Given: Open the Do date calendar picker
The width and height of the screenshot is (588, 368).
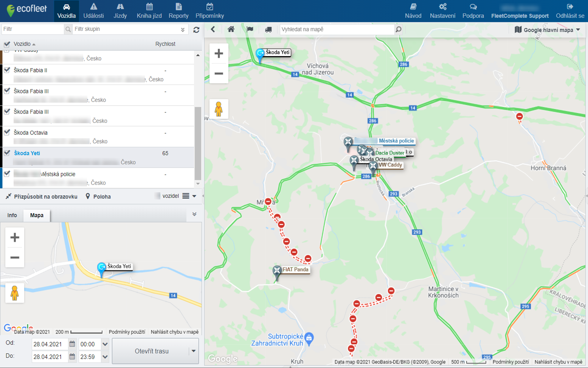Looking at the screenshot, I should point(72,357).
